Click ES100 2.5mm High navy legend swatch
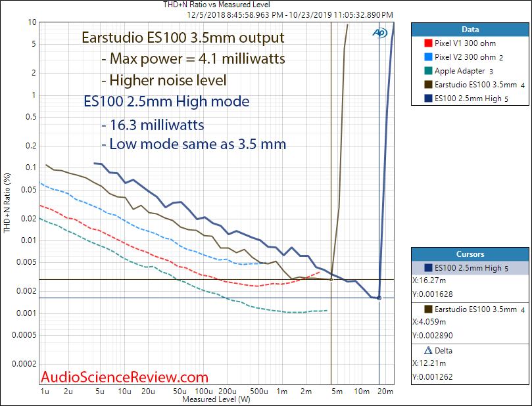This screenshot has width=532, height=406. coord(428,99)
